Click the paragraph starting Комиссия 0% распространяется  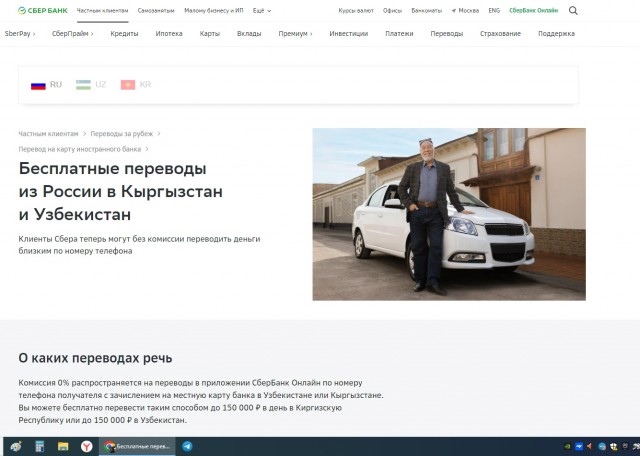point(201,402)
